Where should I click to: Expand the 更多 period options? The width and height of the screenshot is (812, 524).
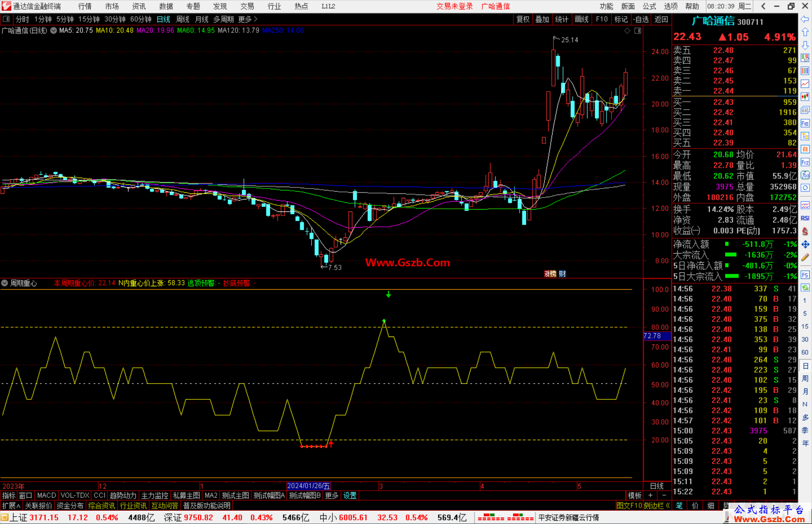(248, 19)
